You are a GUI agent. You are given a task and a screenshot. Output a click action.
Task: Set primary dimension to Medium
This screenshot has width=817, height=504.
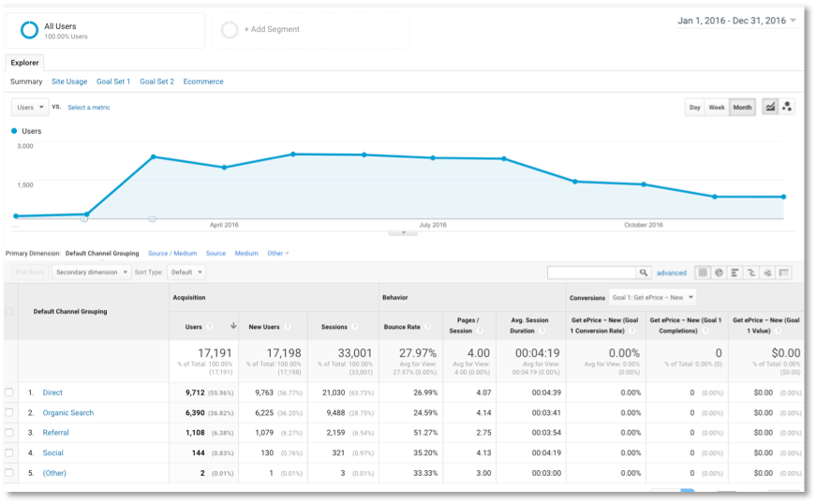(x=246, y=253)
